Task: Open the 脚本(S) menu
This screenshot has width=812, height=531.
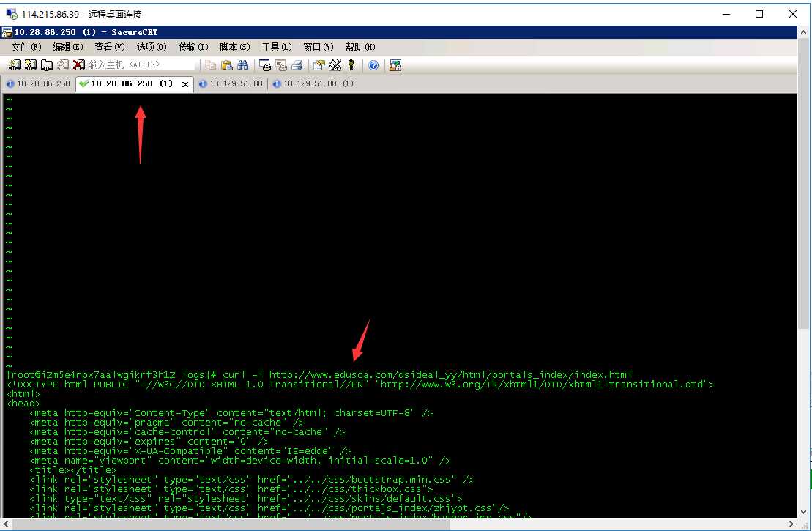Action: click(234, 47)
